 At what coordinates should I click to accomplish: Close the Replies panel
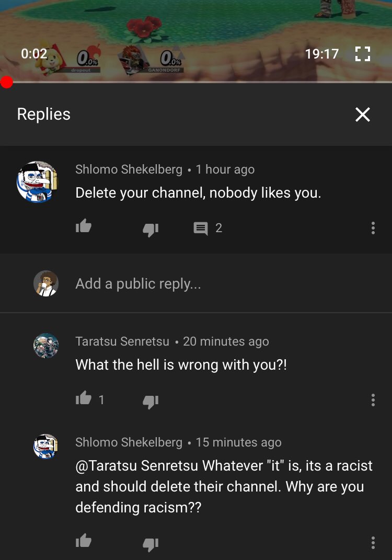click(363, 115)
